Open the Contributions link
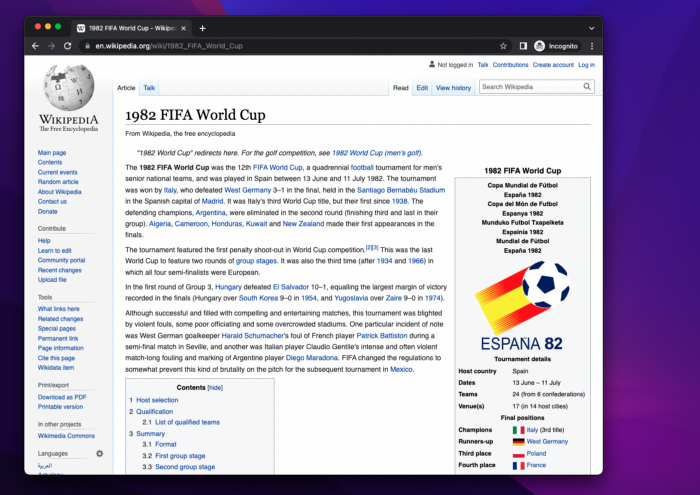This screenshot has height=495, width=700. coord(510,65)
